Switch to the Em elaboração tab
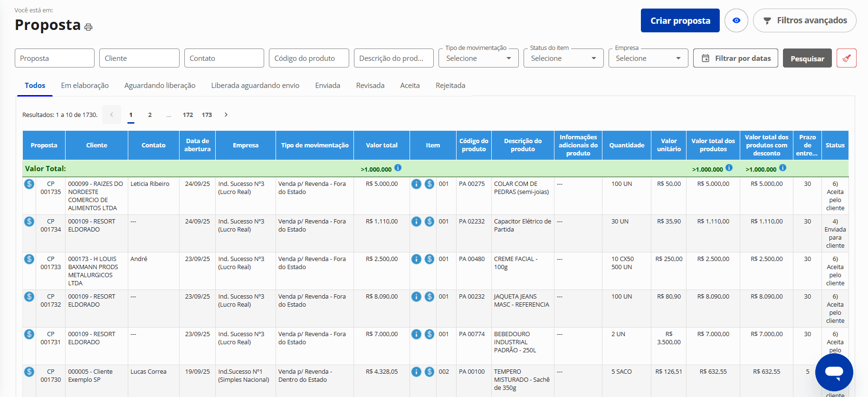 click(x=85, y=86)
